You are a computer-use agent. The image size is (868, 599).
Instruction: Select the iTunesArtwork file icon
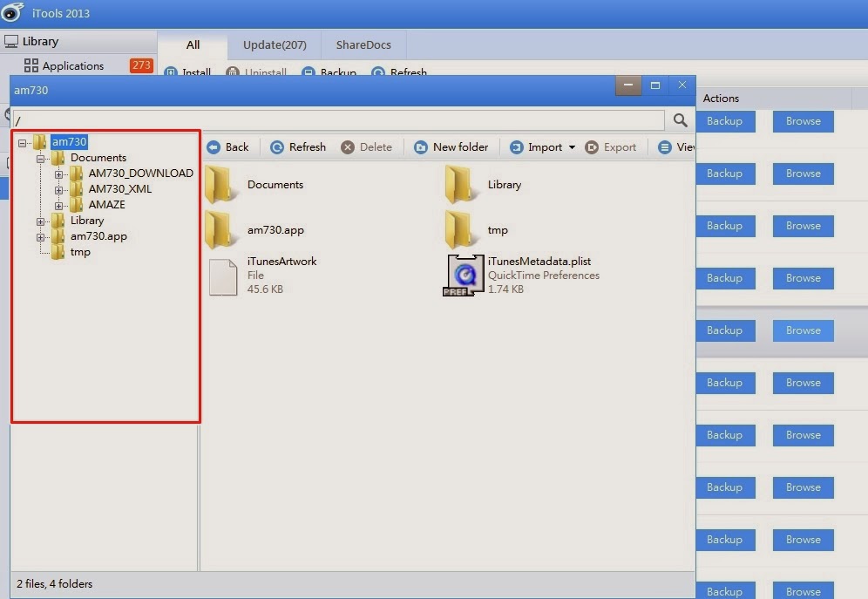tap(223, 277)
